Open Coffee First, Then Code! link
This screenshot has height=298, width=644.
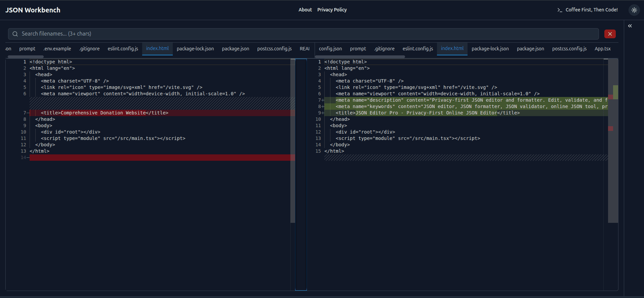(591, 10)
